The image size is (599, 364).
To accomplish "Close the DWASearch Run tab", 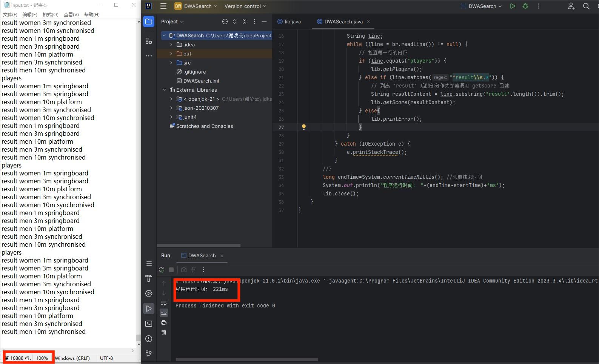I will (x=222, y=256).
